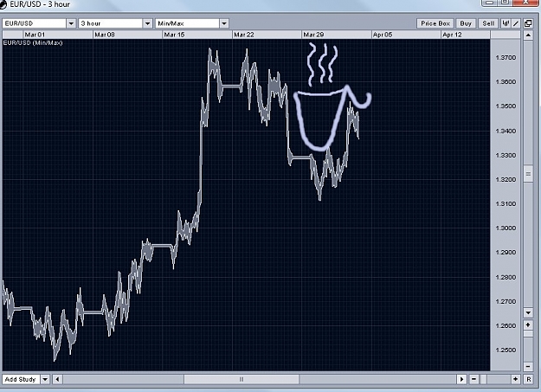
Task: Click the EUR/USD (Min/Max) chart legend
Action: pos(33,42)
